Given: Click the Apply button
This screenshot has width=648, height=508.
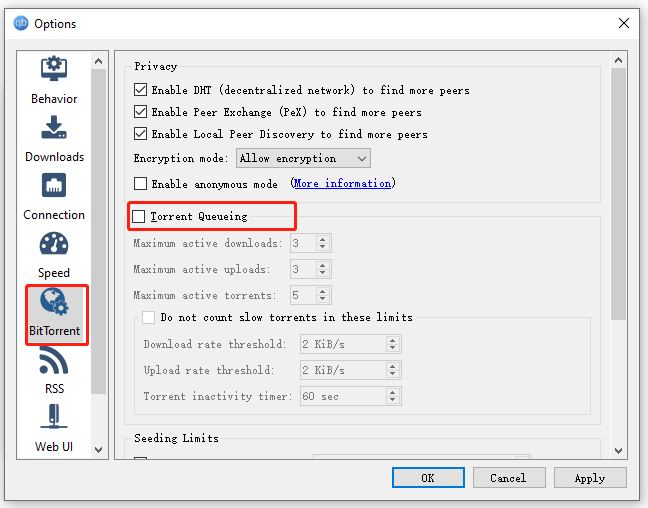Looking at the screenshot, I should coord(590,478).
